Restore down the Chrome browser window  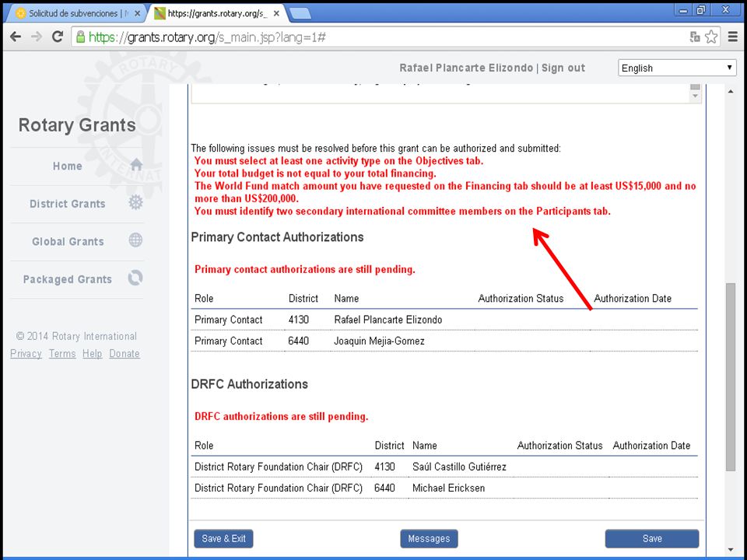(701, 9)
